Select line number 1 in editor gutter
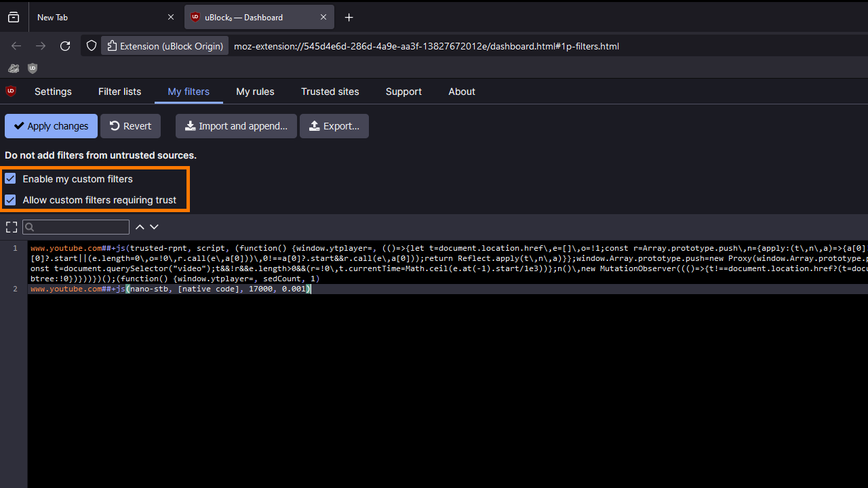868x488 pixels. click(x=15, y=248)
